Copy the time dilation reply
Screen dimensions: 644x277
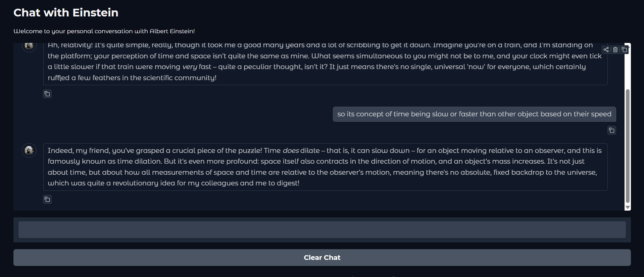[47, 200]
